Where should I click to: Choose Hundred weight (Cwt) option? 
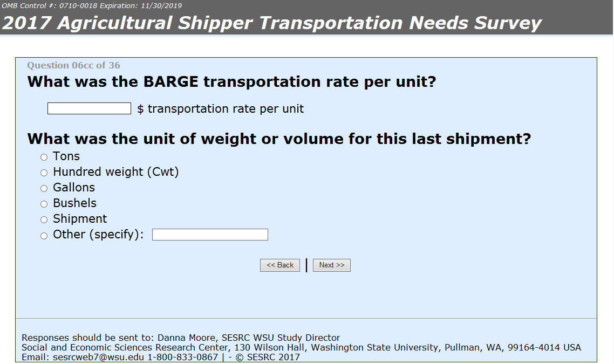(x=44, y=173)
